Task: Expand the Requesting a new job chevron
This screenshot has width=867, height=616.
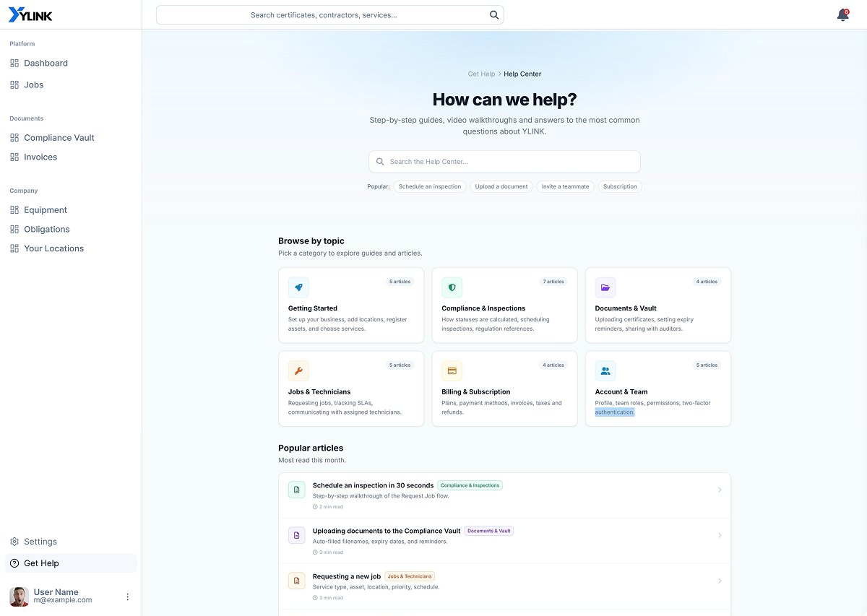Action: 720,581
